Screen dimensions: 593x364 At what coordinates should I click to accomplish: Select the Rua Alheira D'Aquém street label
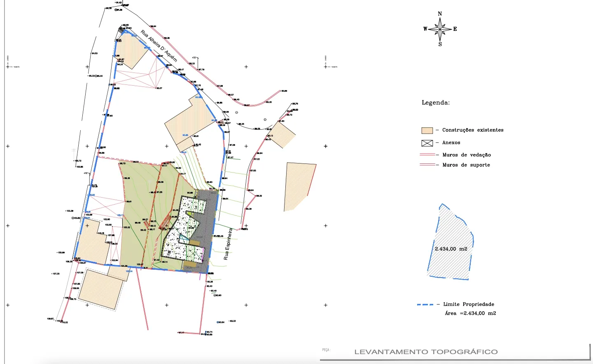(x=159, y=46)
